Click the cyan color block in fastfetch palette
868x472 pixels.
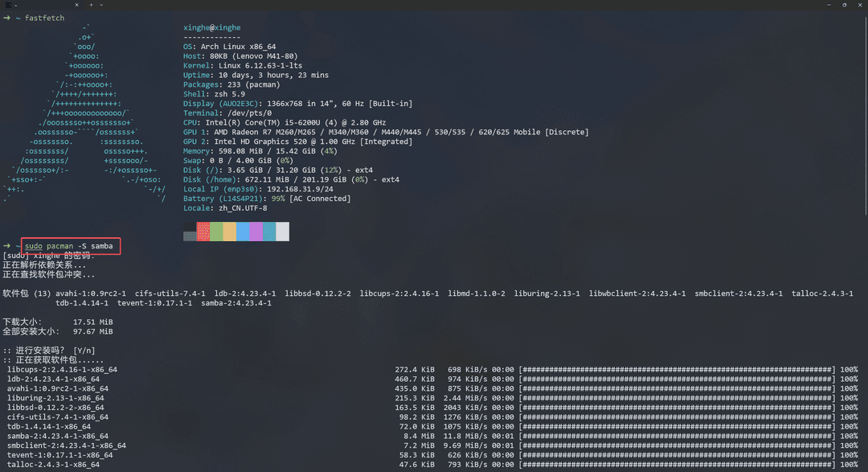point(269,232)
